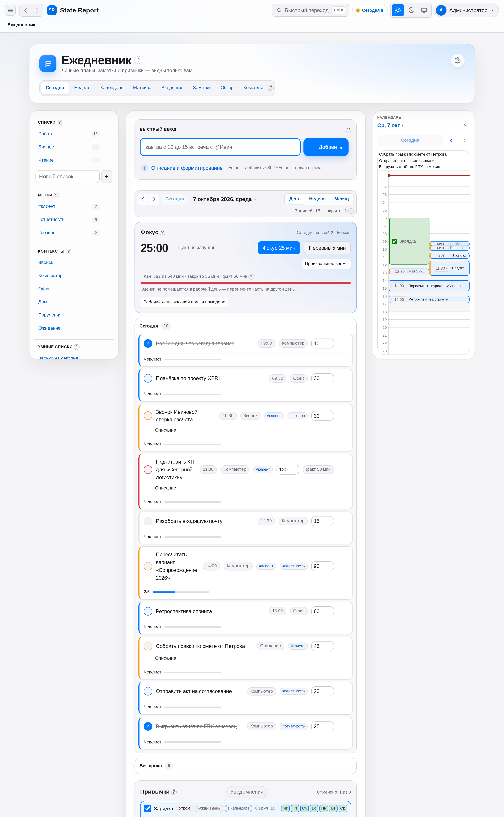
Task: Go back with header left arrow
Action: pyautogui.click(x=26, y=10)
